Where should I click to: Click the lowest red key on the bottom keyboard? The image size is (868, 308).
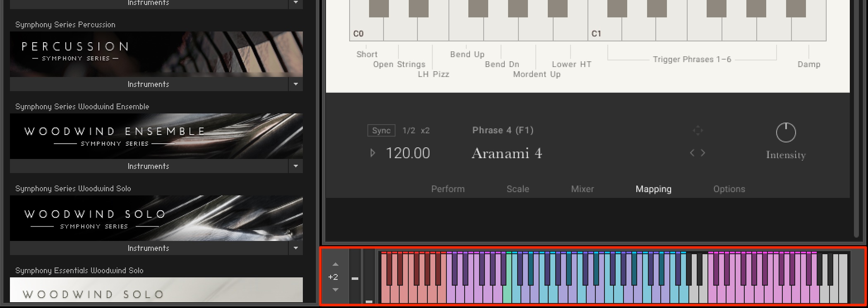pyautogui.click(x=385, y=295)
